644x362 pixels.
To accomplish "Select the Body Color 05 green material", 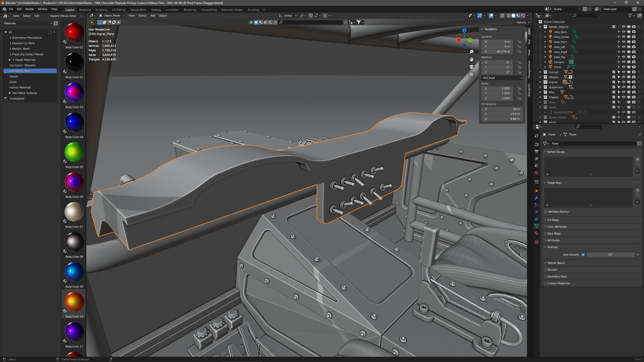I will pos(74,152).
